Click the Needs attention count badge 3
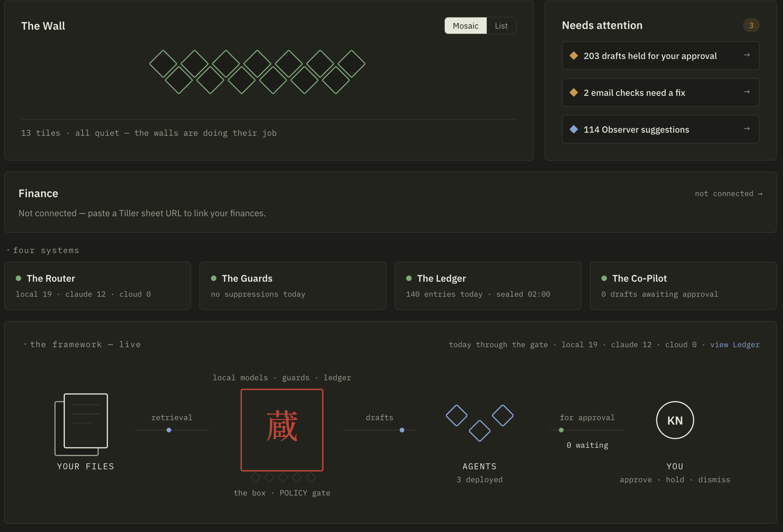 click(751, 25)
